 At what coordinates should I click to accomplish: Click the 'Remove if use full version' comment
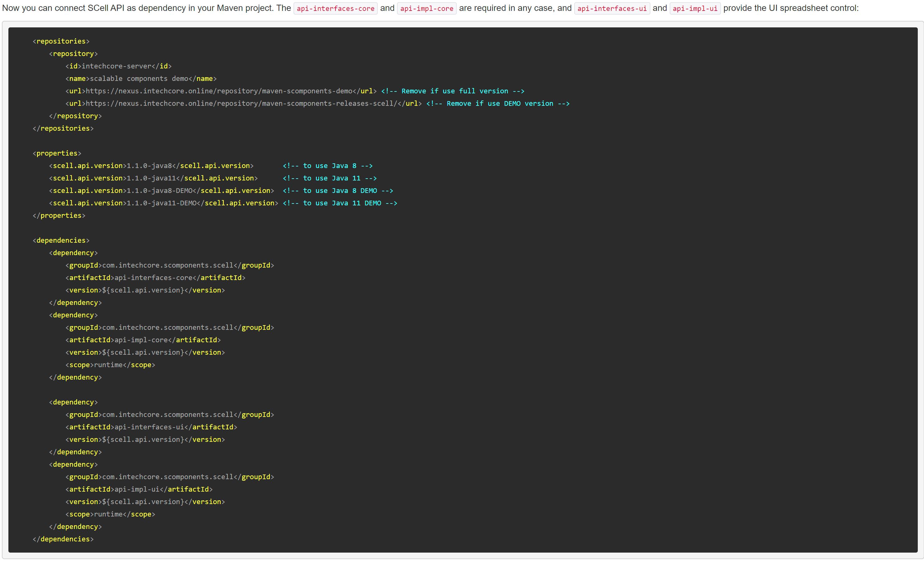[452, 91]
